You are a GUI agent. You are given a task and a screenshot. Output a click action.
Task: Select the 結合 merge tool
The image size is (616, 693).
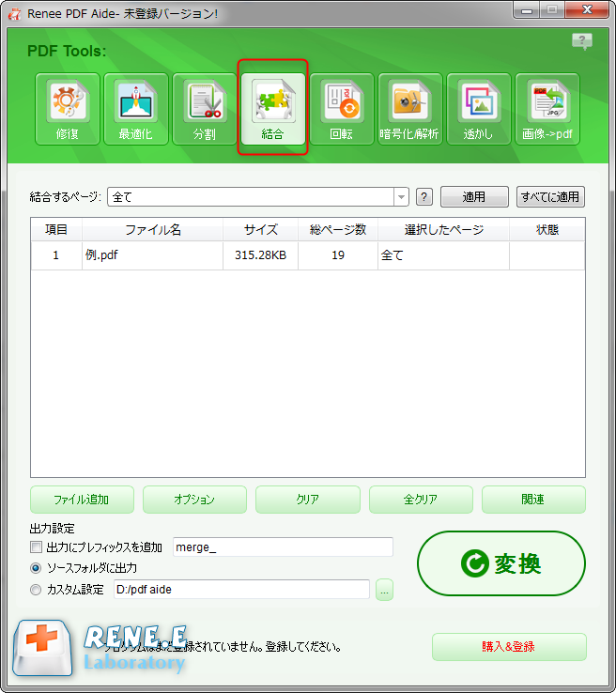(x=273, y=109)
